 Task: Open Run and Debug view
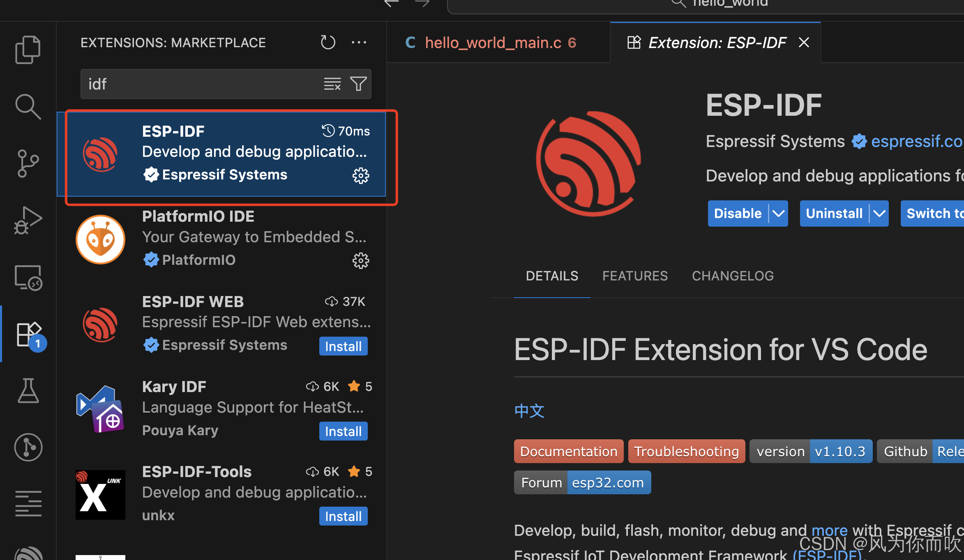(28, 220)
